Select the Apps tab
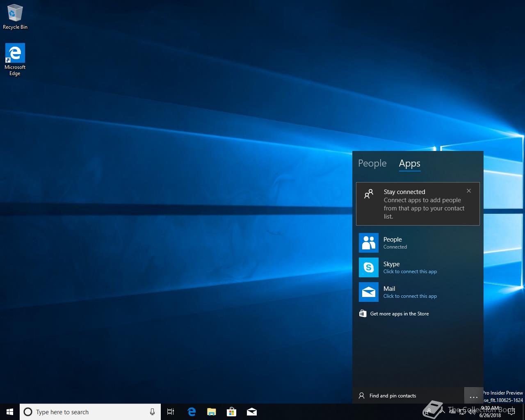 coord(409,163)
